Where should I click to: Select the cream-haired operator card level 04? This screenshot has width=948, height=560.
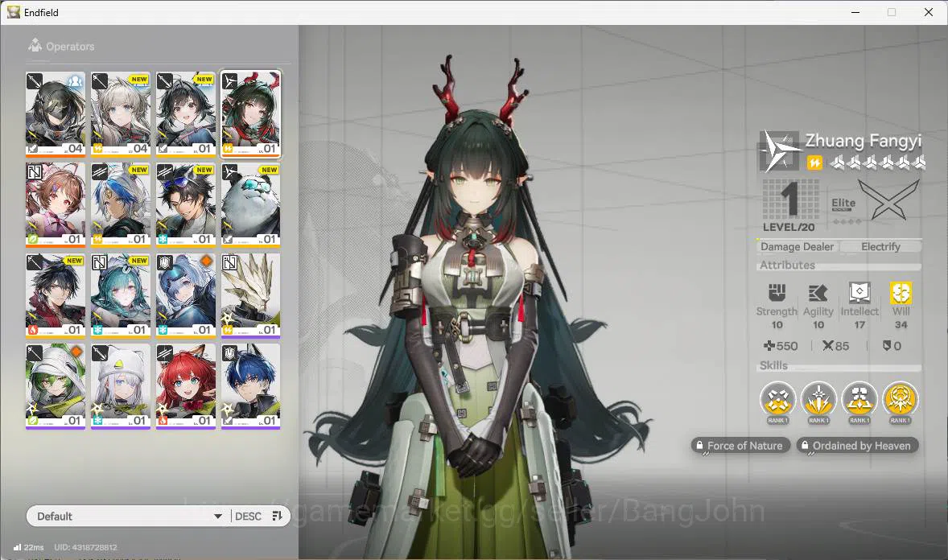point(121,113)
